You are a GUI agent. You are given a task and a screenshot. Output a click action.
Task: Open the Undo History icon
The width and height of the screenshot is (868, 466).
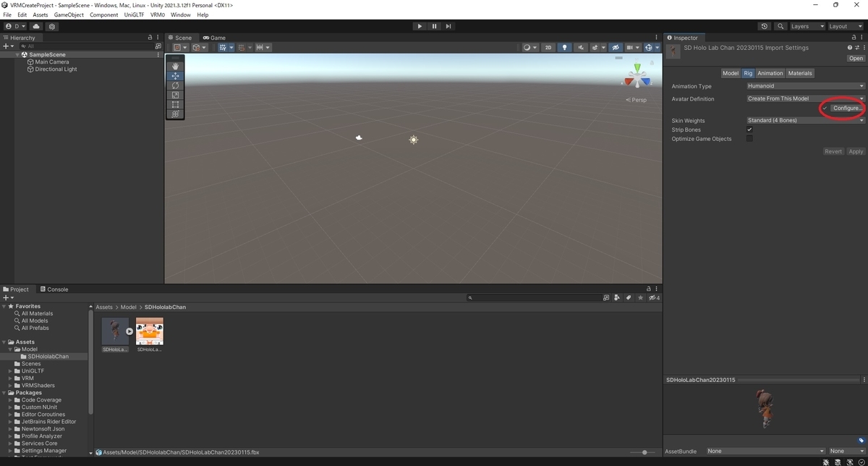click(x=765, y=26)
